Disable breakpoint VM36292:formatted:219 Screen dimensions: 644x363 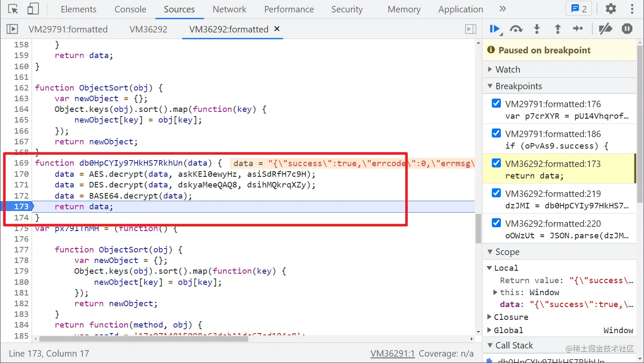point(496,193)
